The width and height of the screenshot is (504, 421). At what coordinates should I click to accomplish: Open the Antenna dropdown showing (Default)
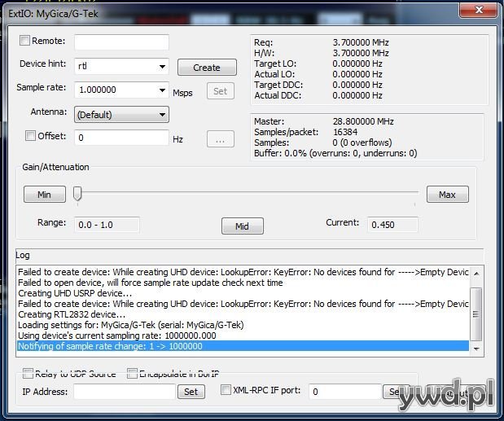click(x=121, y=115)
